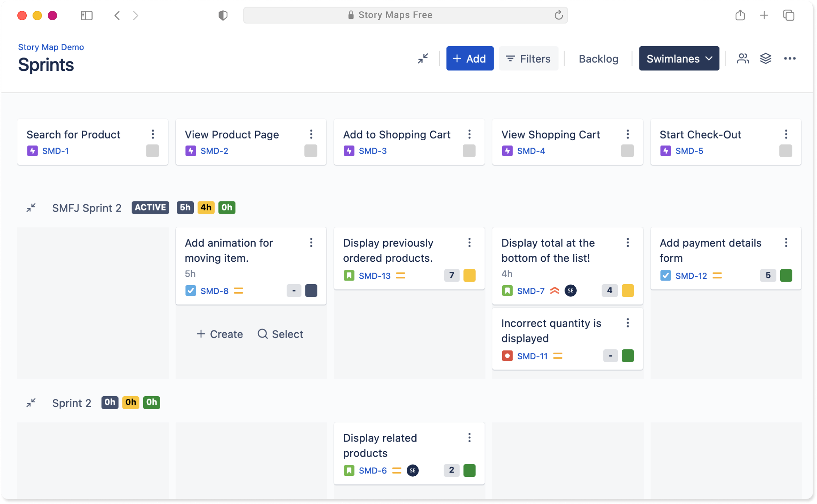Image resolution: width=817 pixels, height=504 pixels.
Task: Click the green status swatch on SMD-12
Action: coord(786,276)
